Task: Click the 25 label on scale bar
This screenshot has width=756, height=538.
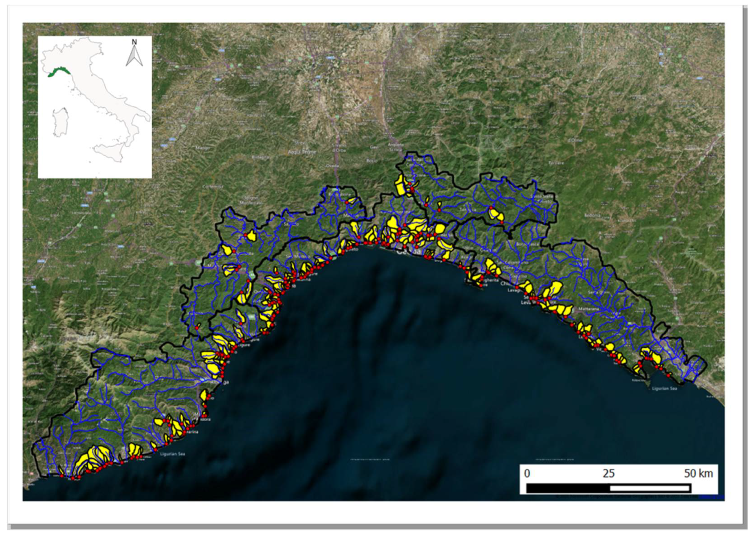Action: click(x=608, y=474)
